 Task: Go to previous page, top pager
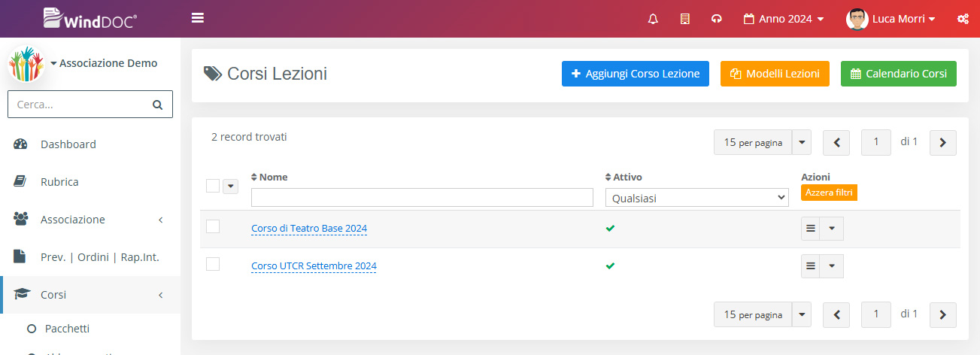click(836, 142)
